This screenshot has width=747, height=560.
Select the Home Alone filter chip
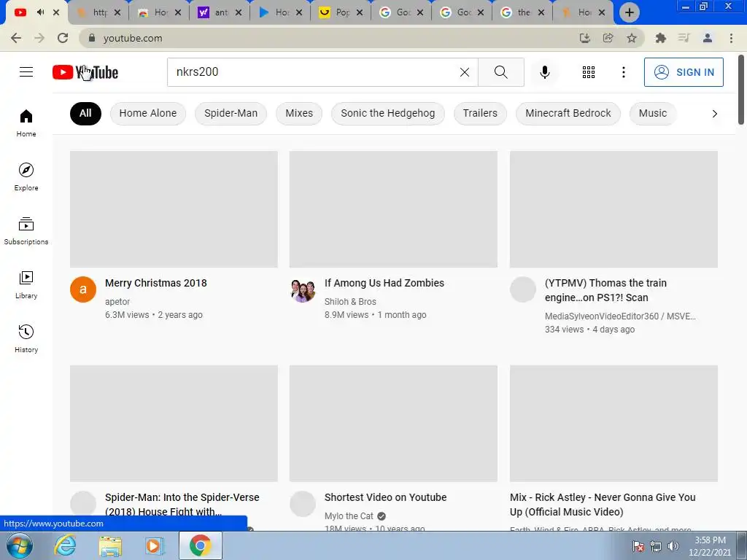pos(147,113)
